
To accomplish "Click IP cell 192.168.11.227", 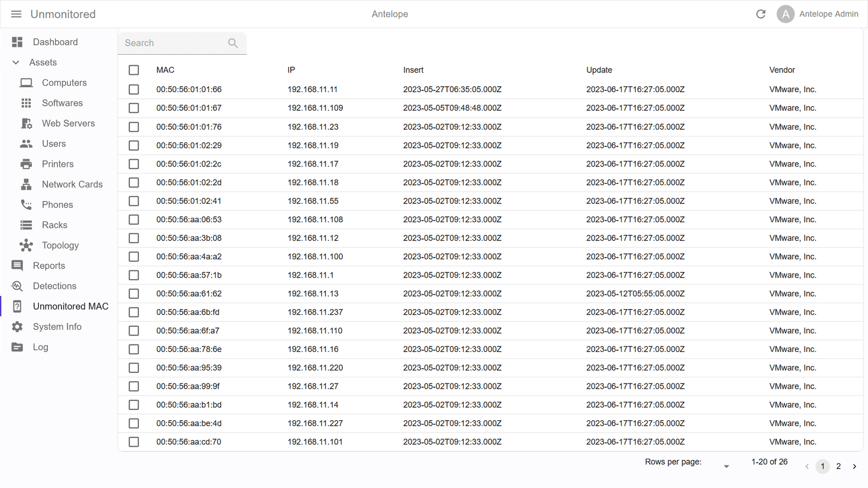I will coord(315,423).
